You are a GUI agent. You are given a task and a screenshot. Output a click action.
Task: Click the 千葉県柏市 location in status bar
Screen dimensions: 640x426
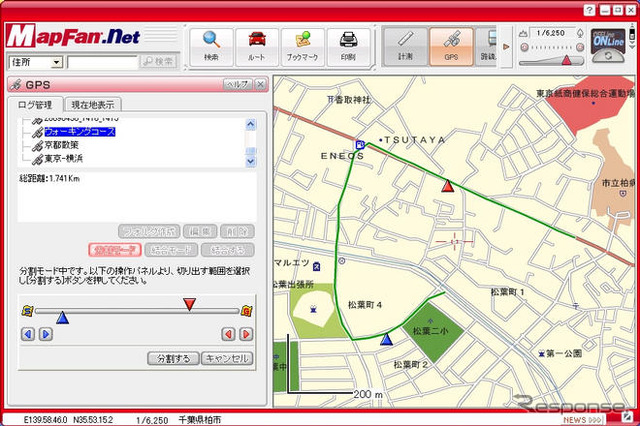(x=200, y=420)
